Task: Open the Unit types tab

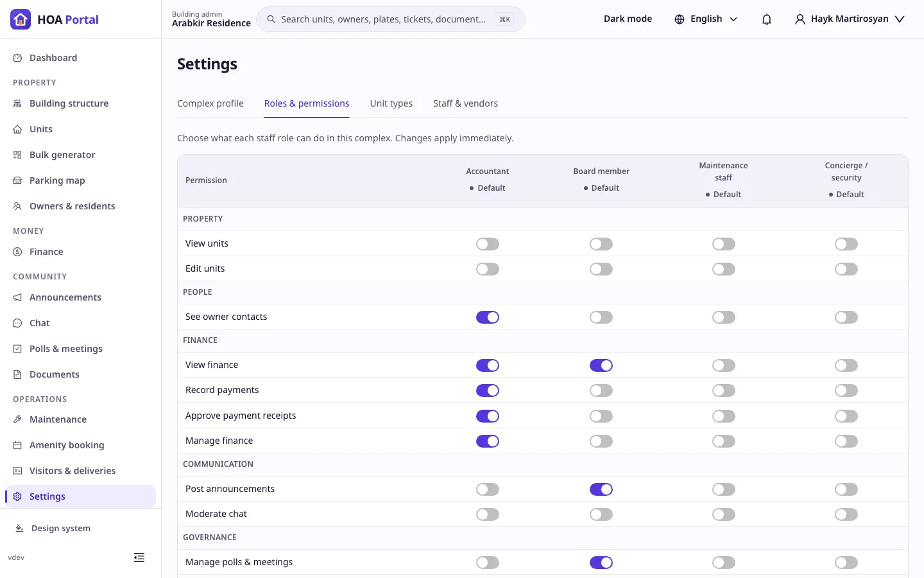Action: click(391, 103)
